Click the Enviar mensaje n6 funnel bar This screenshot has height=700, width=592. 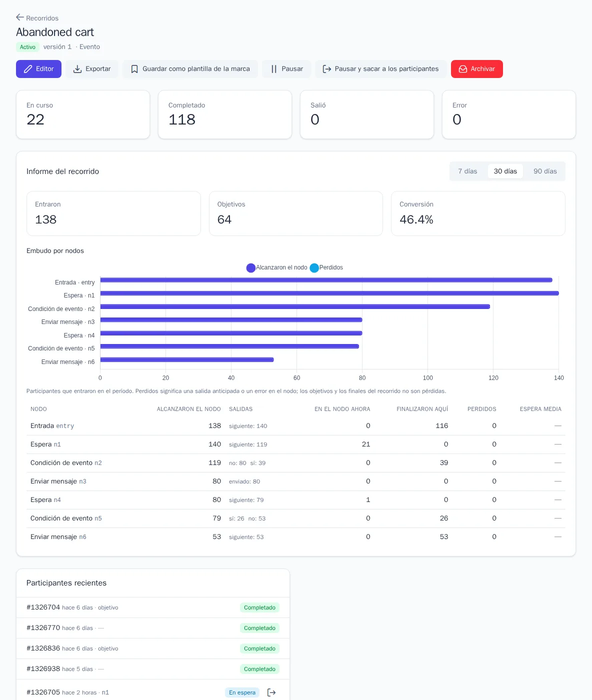point(187,359)
